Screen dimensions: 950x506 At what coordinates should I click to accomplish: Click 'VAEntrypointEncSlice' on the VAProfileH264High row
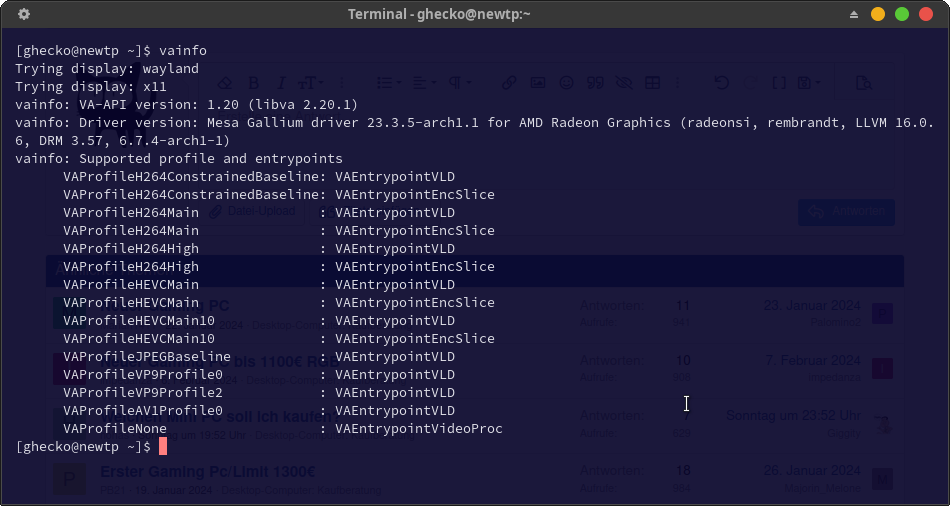pyautogui.click(x=415, y=267)
